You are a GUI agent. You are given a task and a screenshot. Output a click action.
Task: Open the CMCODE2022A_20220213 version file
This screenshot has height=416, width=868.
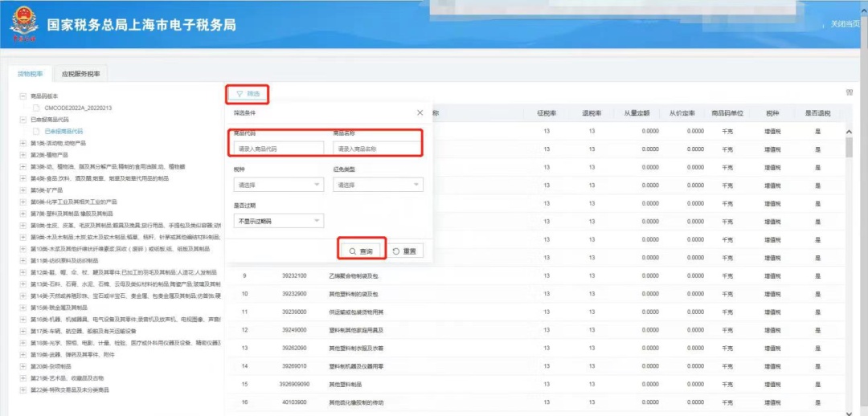(x=77, y=108)
